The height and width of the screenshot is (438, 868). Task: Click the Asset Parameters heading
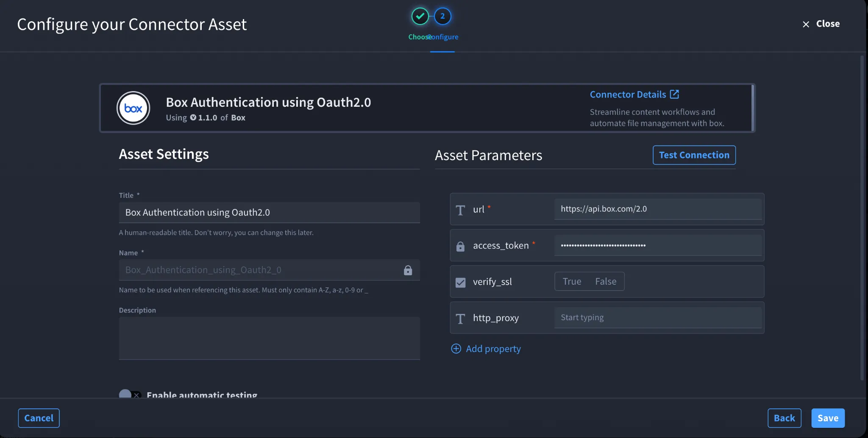pos(488,155)
